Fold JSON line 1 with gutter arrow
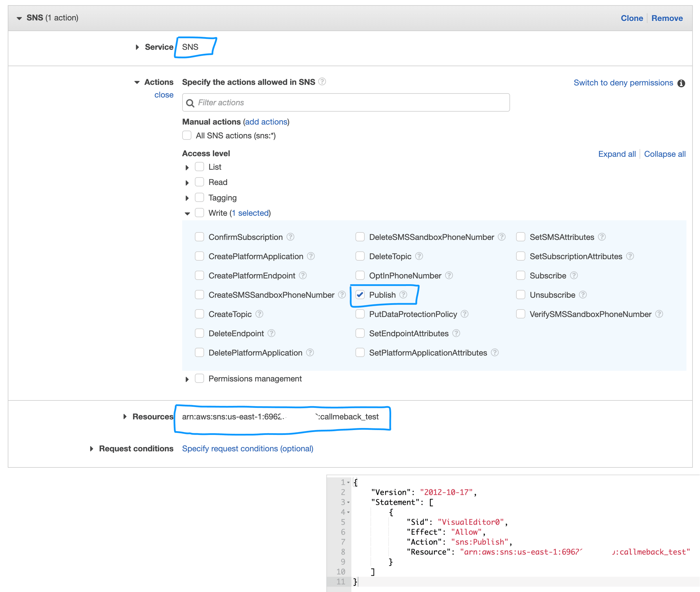Screen dimensions: 700x592 point(348,483)
